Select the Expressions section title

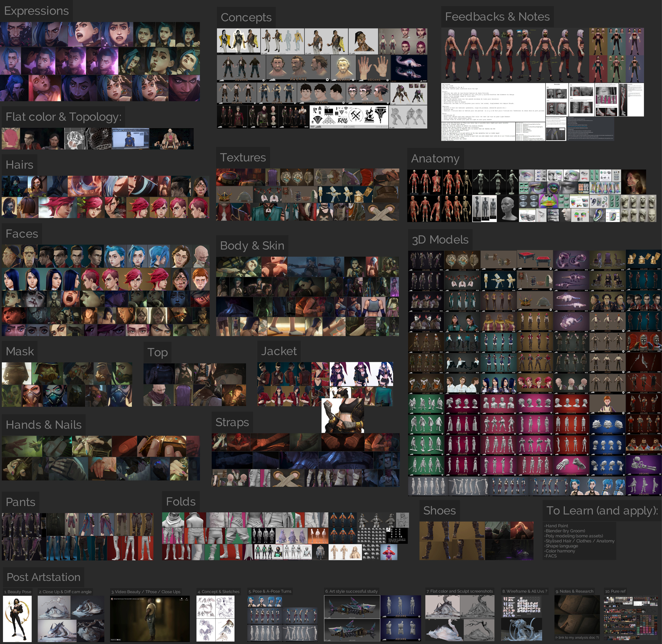36,11
